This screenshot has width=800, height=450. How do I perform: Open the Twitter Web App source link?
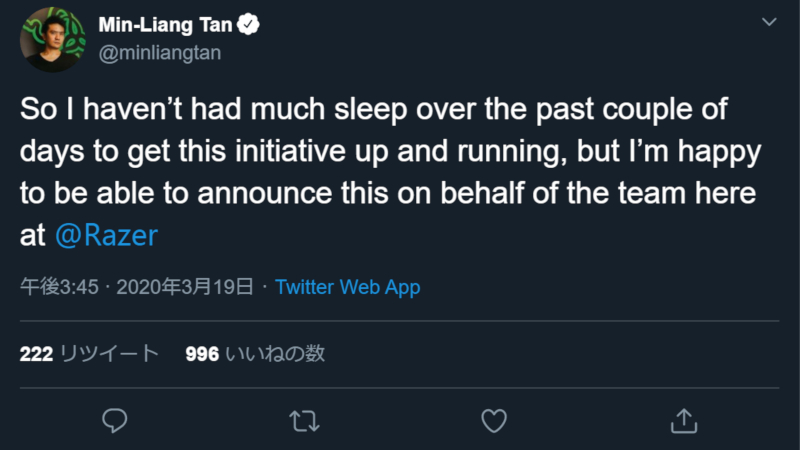pos(347,288)
